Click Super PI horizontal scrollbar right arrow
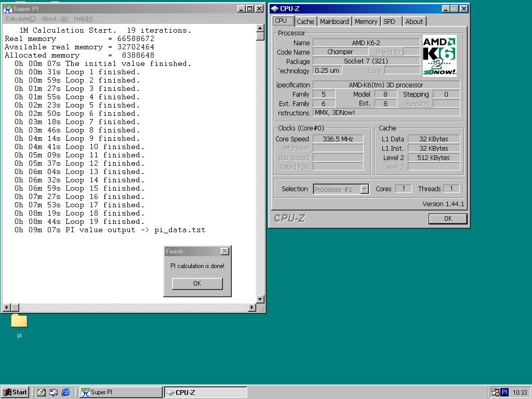Image resolution: width=532 pixels, height=399 pixels. (x=252, y=308)
